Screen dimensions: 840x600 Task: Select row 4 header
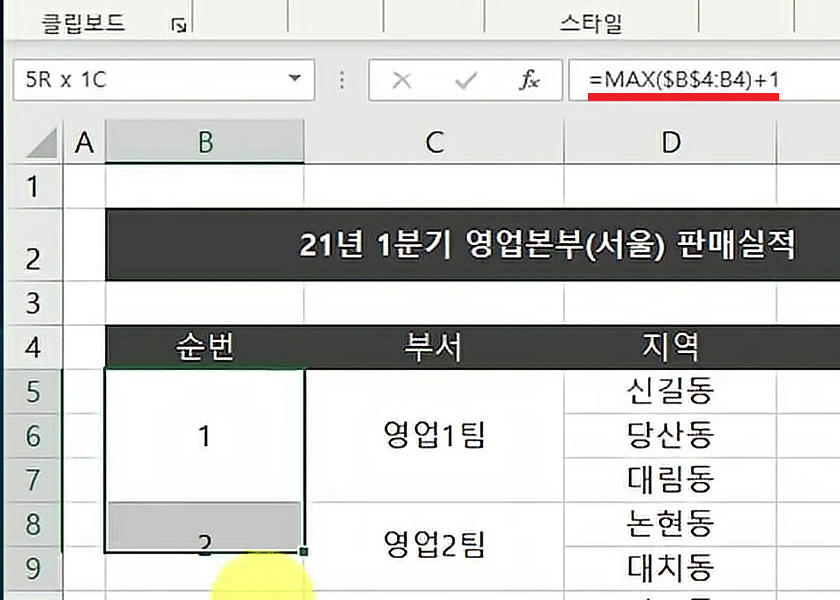[33, 347]
